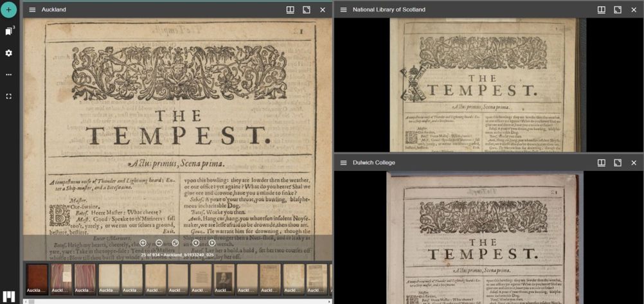
Task: Close the Auckland window
Action: click(x=323, y=10)
